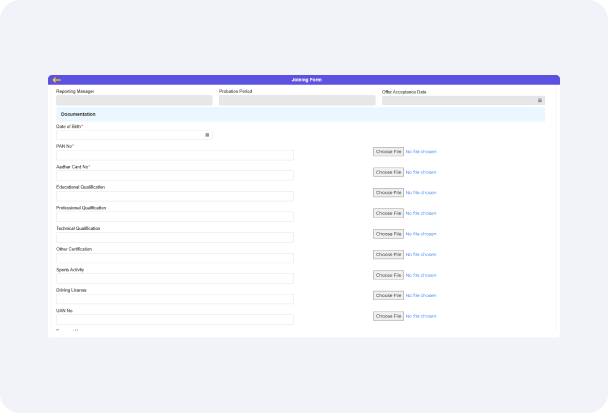Focus the PAN No text field

pyautogui.click(x=175, y=155)
